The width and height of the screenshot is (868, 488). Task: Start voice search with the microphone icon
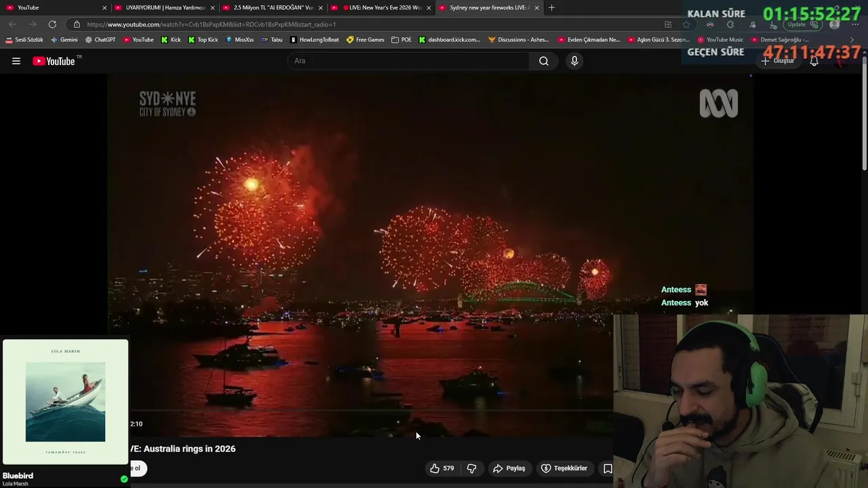(574, 61)
